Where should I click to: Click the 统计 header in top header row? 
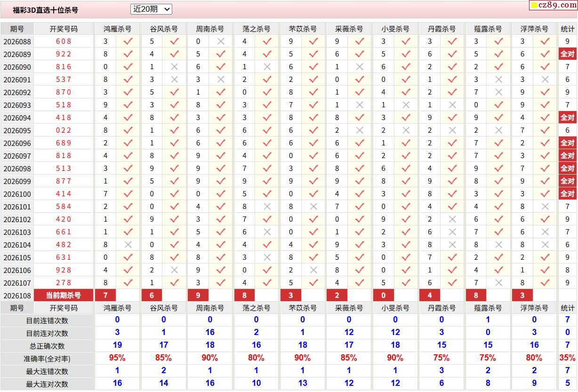(x=567, y=29)
